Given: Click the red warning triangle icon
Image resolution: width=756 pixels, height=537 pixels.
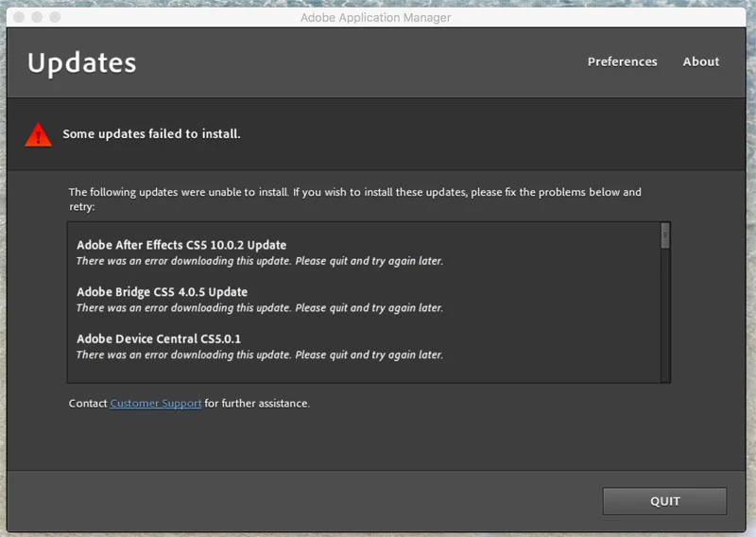Looking at the screenshot, I should click(x=38, y=134).
